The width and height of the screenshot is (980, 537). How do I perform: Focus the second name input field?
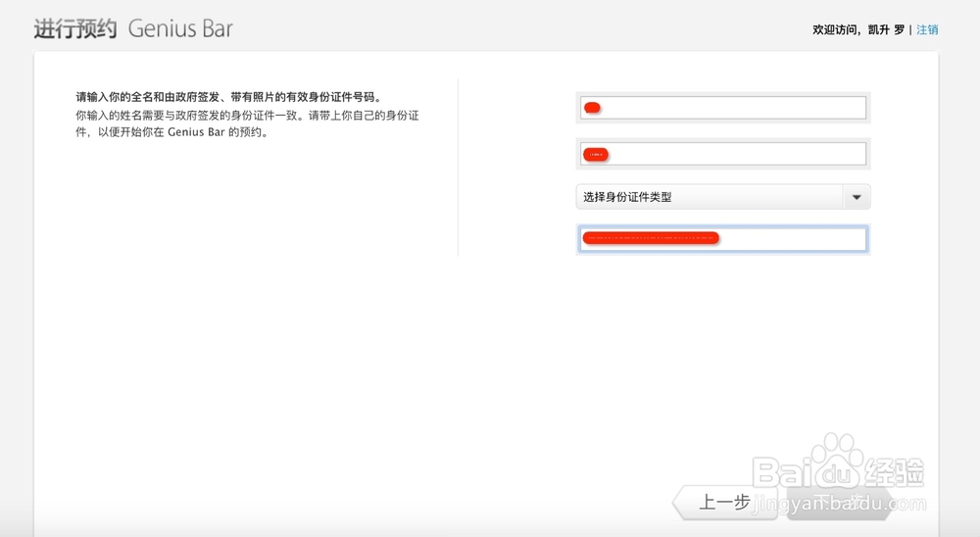coord(722,154)
